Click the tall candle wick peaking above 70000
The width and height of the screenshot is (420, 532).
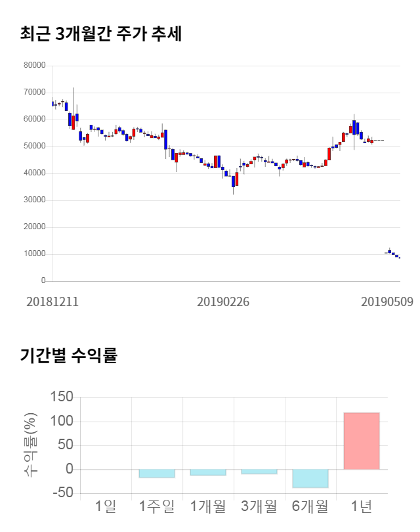tap(73, 99)
